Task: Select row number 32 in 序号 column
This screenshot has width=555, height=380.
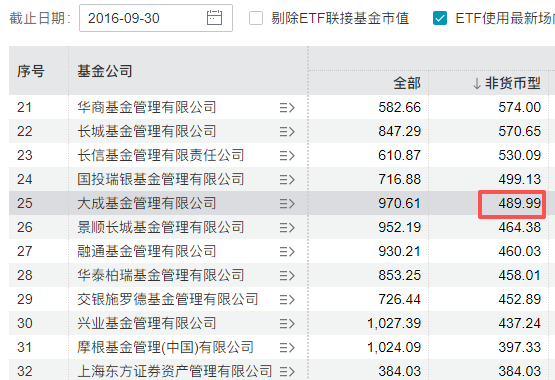Action: click(25, 371)
